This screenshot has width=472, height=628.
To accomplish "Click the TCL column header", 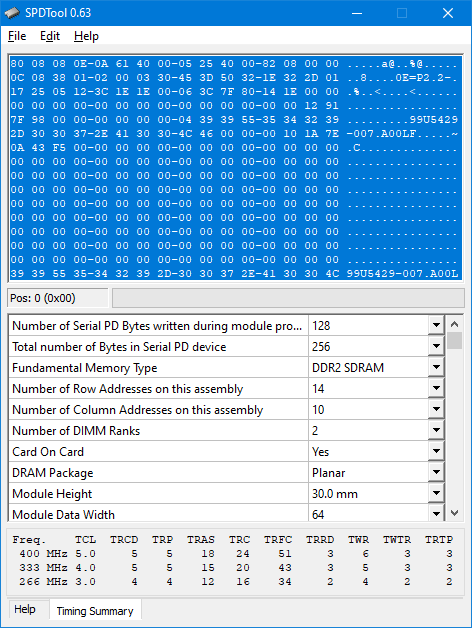I will 85,540.
